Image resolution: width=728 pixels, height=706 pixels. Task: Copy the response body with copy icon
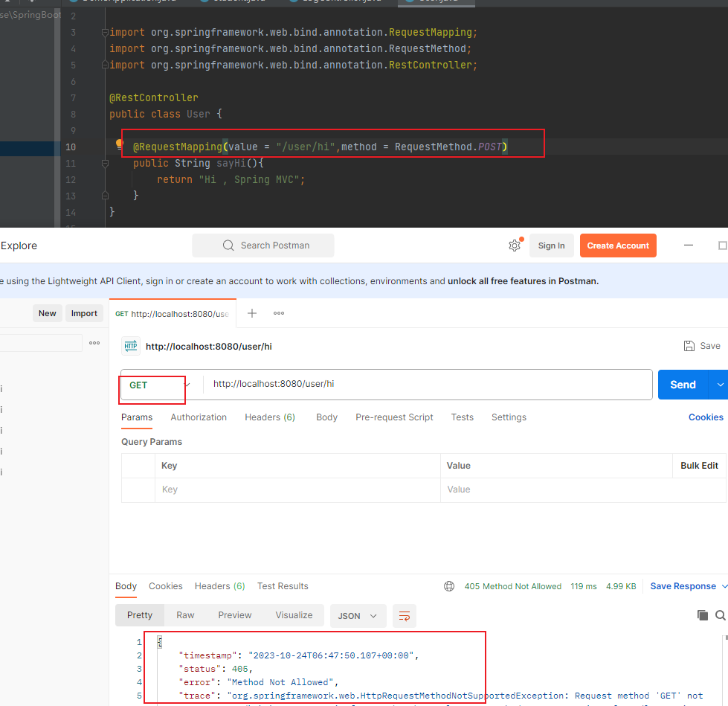[x=703, y=615]
